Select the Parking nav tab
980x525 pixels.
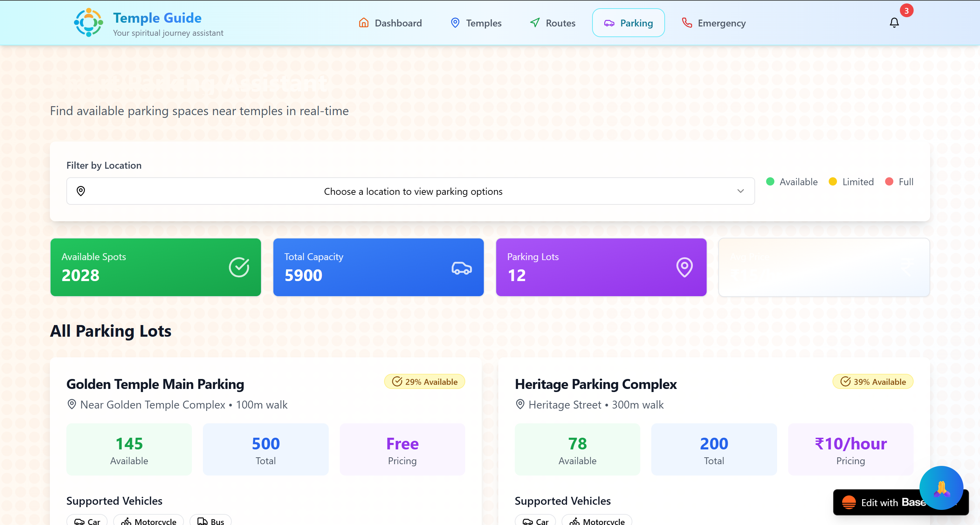pyautogui.click(x=628, y=23)
